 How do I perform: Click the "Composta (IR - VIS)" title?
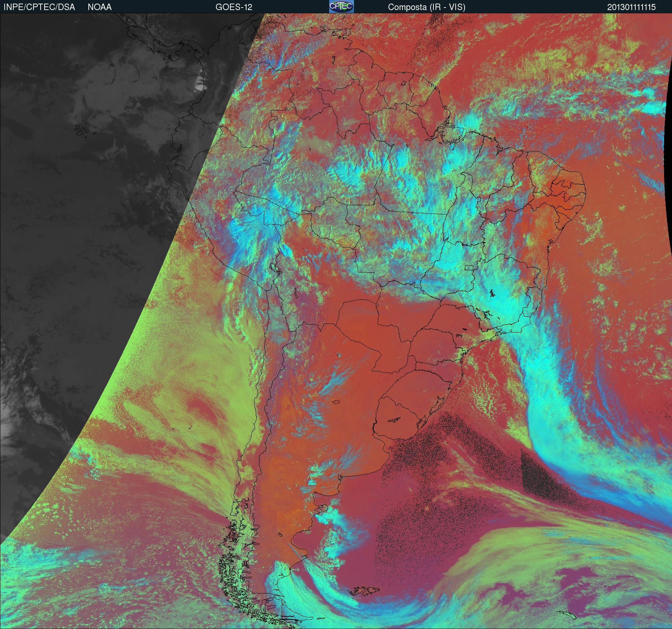click(x=427, y=7)
